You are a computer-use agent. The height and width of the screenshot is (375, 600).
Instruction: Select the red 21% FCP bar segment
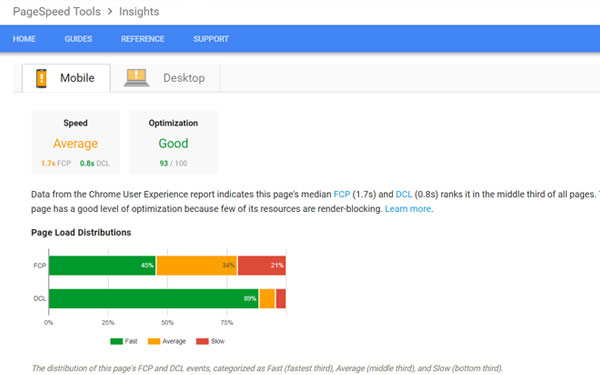[262, 266]
